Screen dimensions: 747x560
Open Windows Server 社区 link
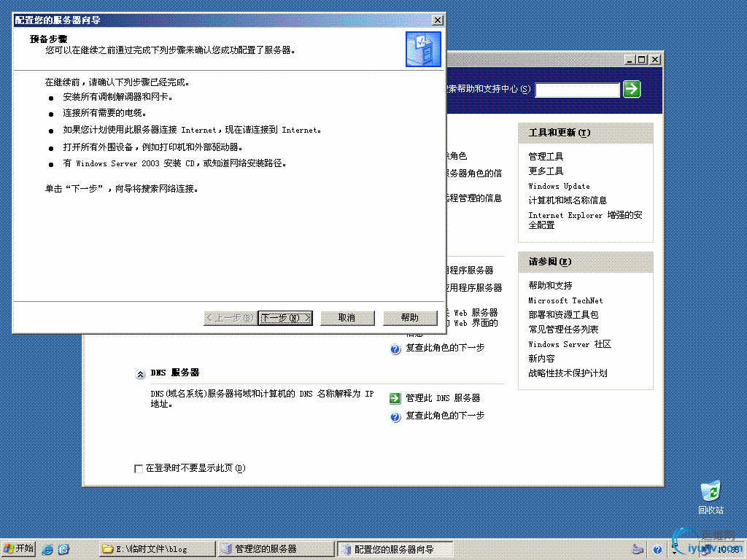coord(570,344)
